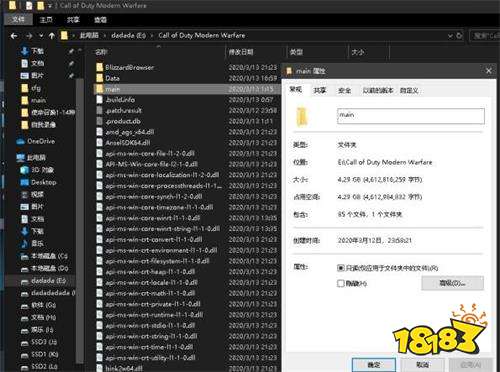Click dadada (E:) breadcrumb in address bar
The width and height of the screenshot is (500, 372).
pyautogui.click(x=128, y=35)
